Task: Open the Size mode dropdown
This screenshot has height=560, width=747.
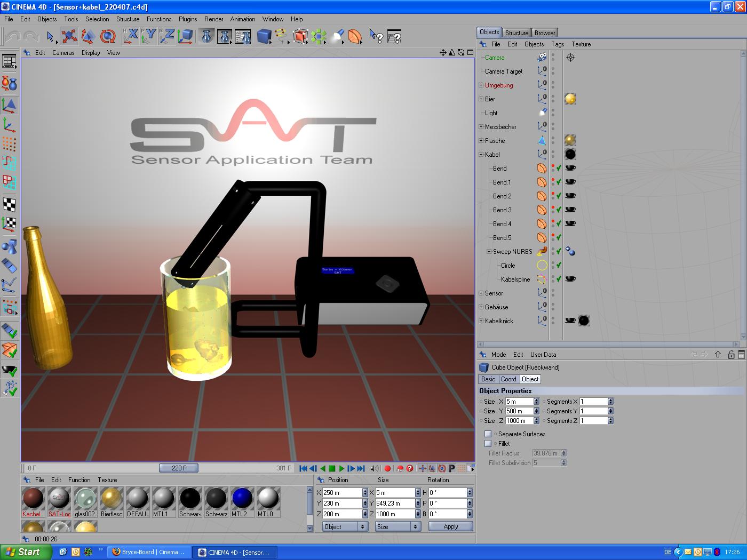Action: pyautogui.click(x=398, y=526)
